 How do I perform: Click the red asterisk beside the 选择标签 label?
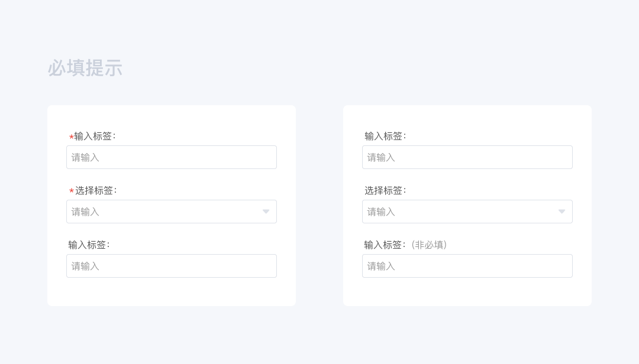tap(72, 191)
